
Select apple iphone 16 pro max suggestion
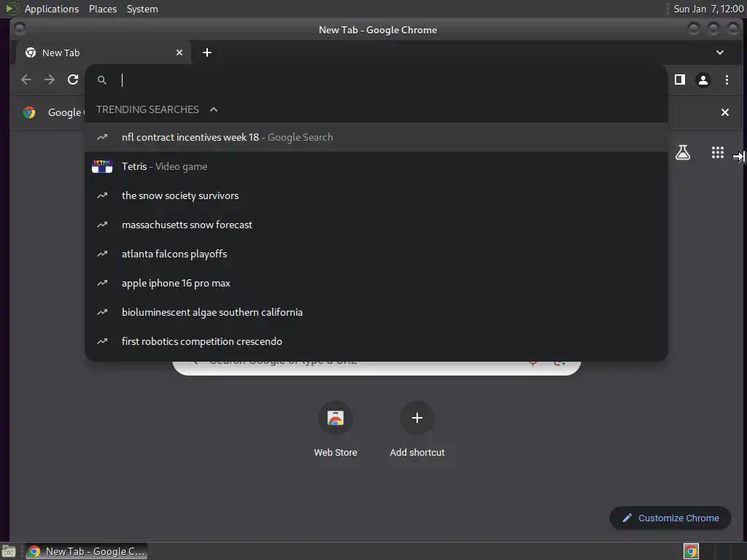[x=376, y=283]
